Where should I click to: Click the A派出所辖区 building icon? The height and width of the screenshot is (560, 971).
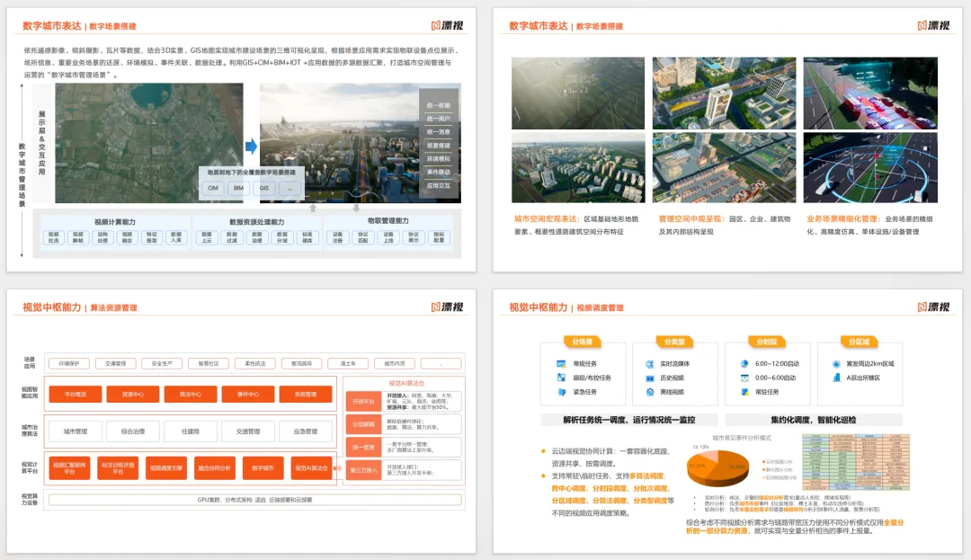tap(836, 378)
